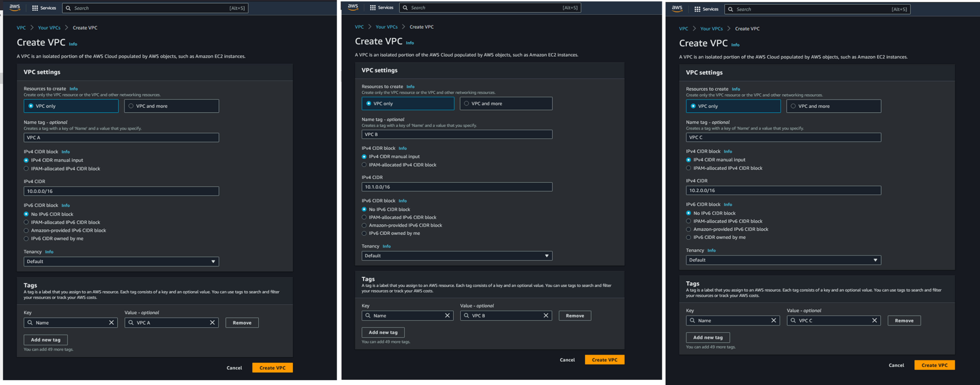Screen dimensions: 980x385
Task: Expand Tenancy Default dropdown for VPC B
Action: pyautogui.click(x=457, y=256)
